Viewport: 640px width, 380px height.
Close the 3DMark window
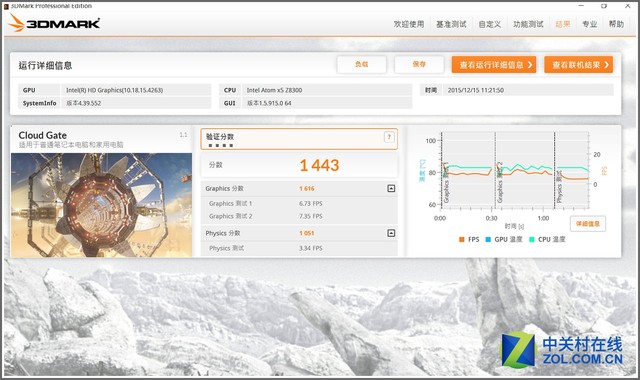click(x=628, y=6)
